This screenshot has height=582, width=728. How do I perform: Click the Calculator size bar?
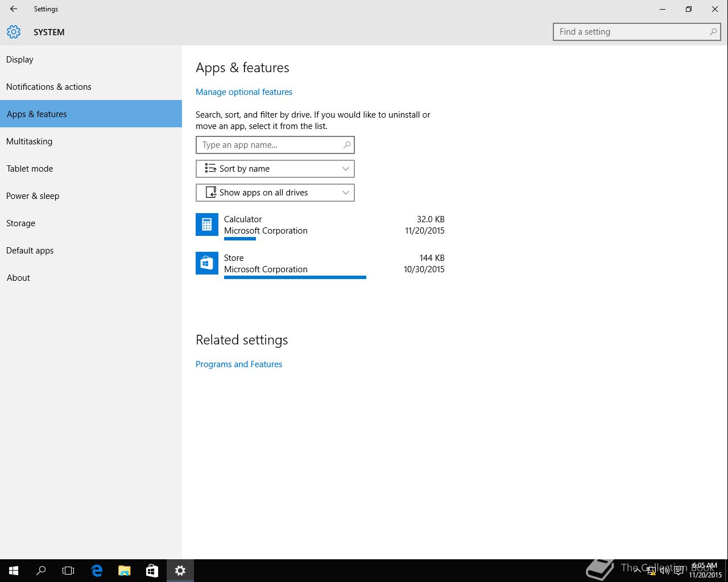(240, 239)
